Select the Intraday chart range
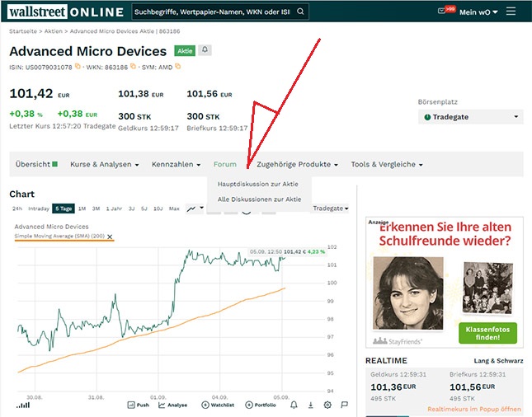 click(39, 208)
